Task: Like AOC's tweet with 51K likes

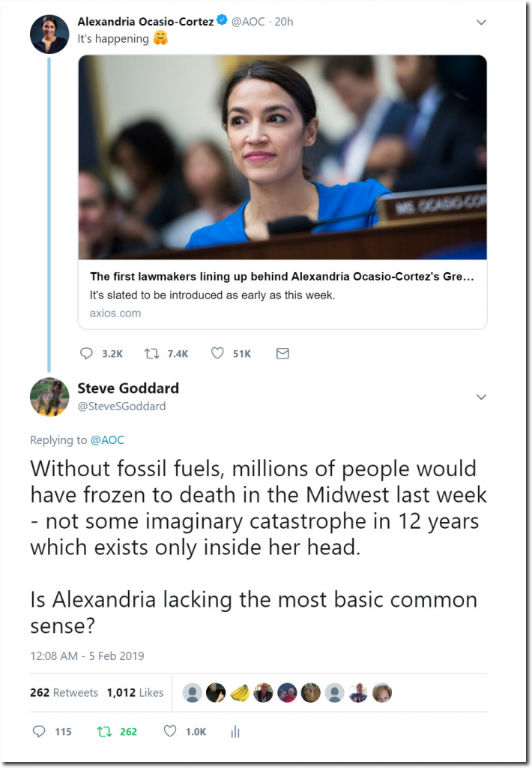Action: pyautogui.click(x=217, y=353)
